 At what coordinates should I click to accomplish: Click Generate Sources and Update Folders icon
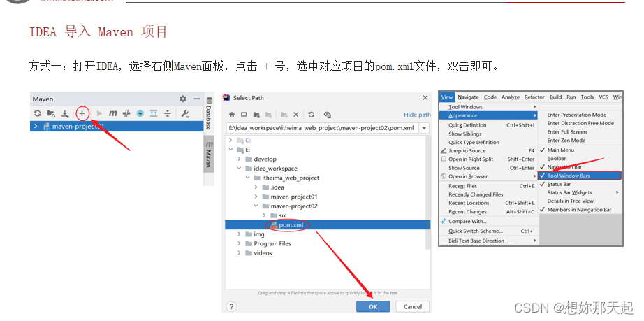click(51, 113)
